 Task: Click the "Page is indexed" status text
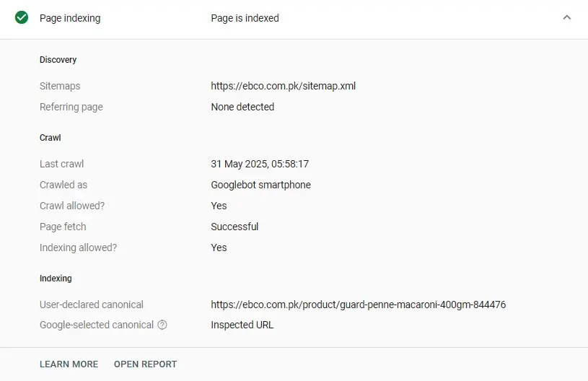tap(245, 18)
